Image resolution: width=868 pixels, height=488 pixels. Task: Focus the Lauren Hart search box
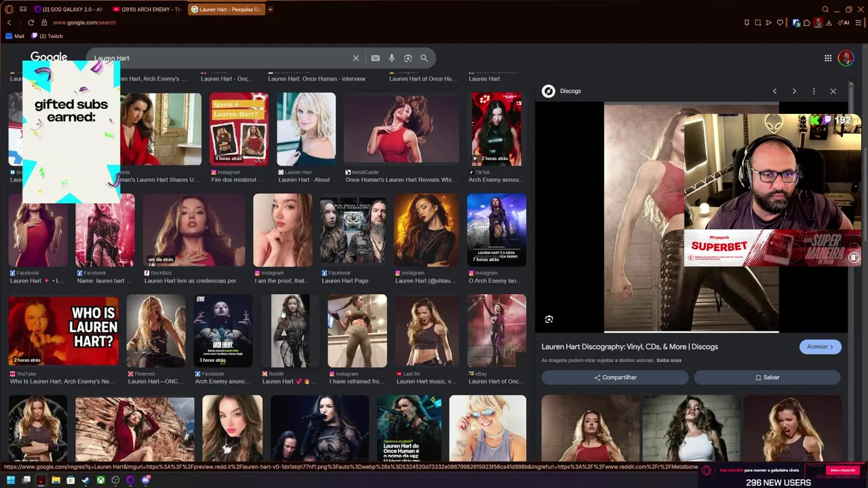(x=220, y=58)
